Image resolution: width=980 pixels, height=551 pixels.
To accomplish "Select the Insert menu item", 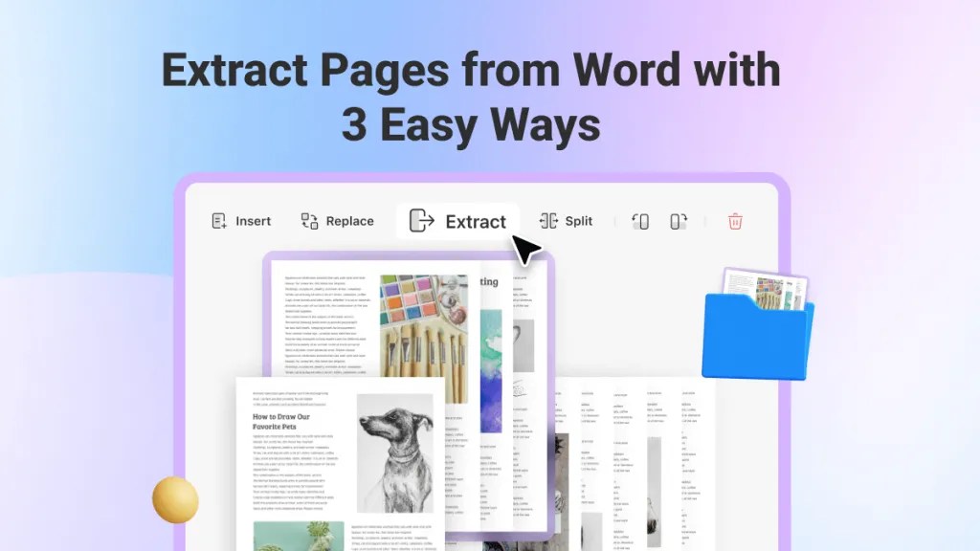I will [x=252, y=221].
